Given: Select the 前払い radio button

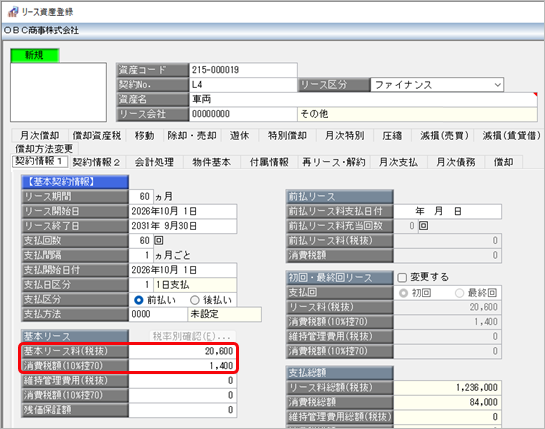Looking at the screenshot, I should pos(139,300).
